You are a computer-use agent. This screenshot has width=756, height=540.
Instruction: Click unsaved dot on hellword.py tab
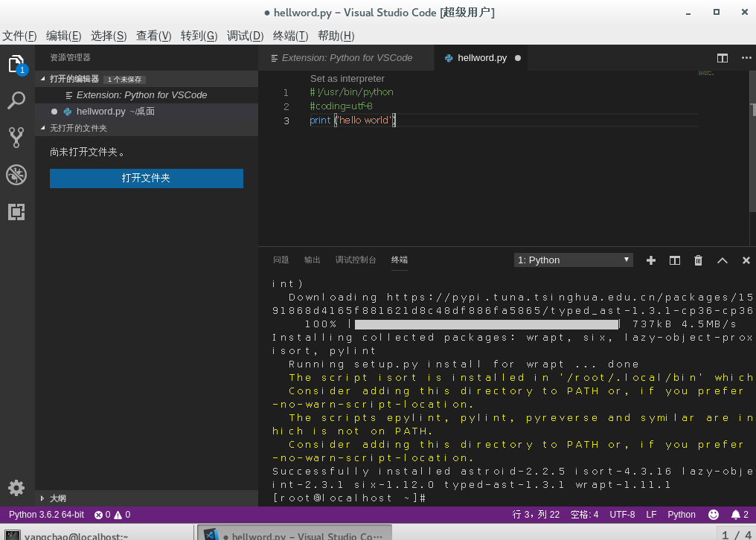point(518,58)
